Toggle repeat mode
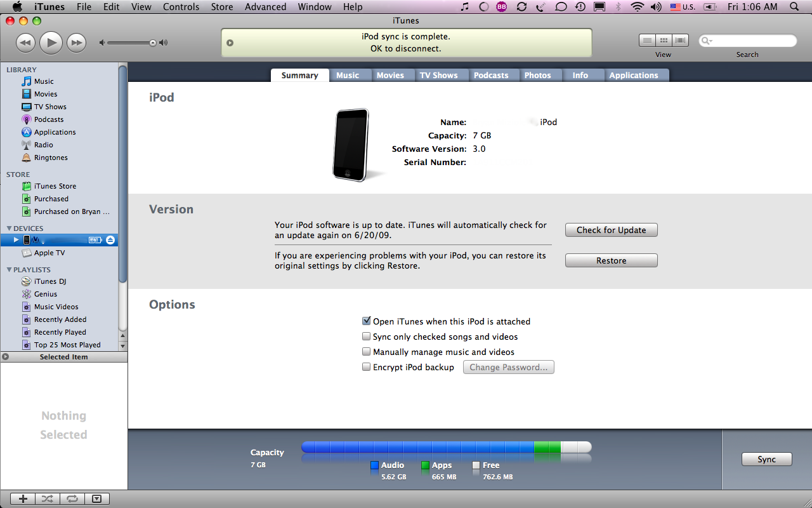This screenshot has height=508, width=812. 71,499
